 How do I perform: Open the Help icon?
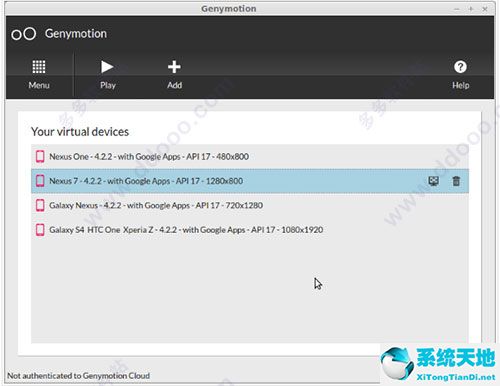click(x=460, y=67)
